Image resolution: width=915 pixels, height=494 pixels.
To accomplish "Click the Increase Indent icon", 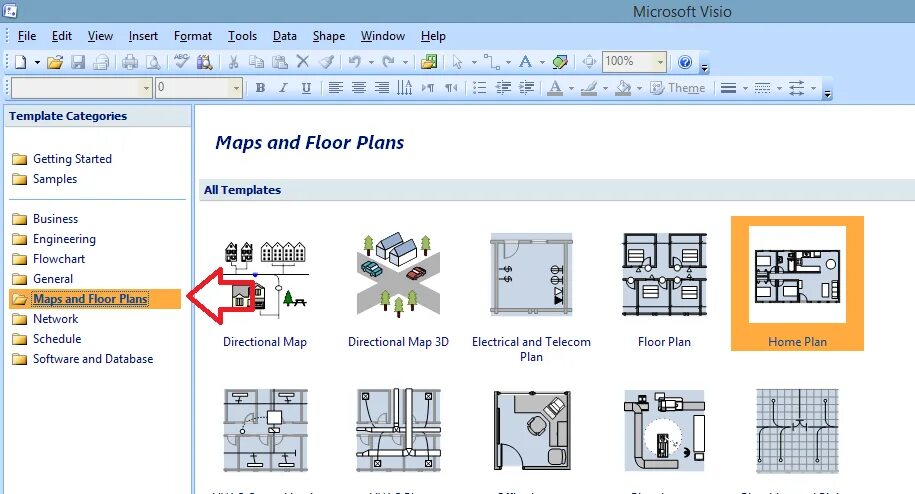I will (526, 88).
